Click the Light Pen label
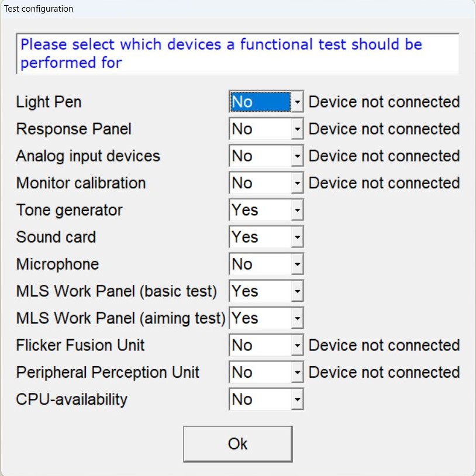Image resolution: width=476 pixels, height=476 pixels. [49, 102]
